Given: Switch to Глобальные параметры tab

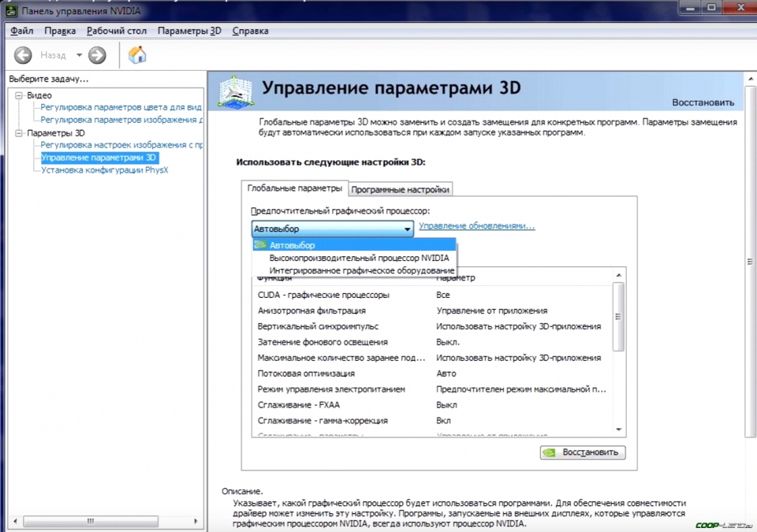Looking at the screenshot, I should [294, 188].
